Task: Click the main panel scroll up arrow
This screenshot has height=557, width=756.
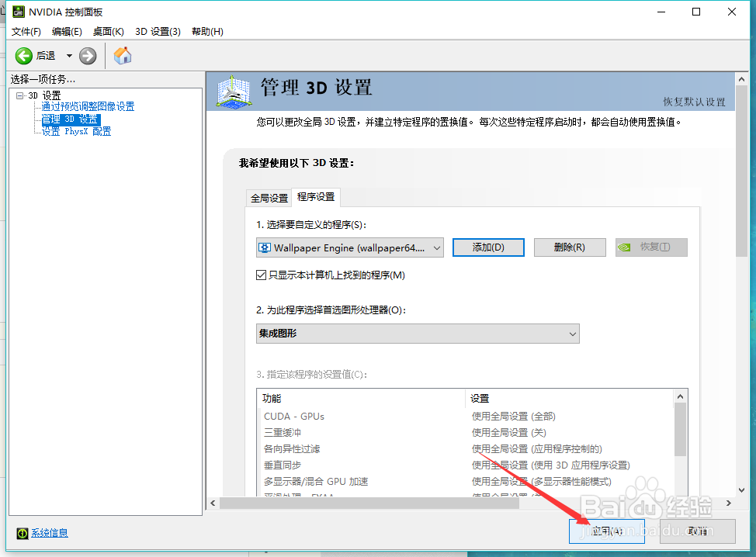Action: (x=741, y=79)
